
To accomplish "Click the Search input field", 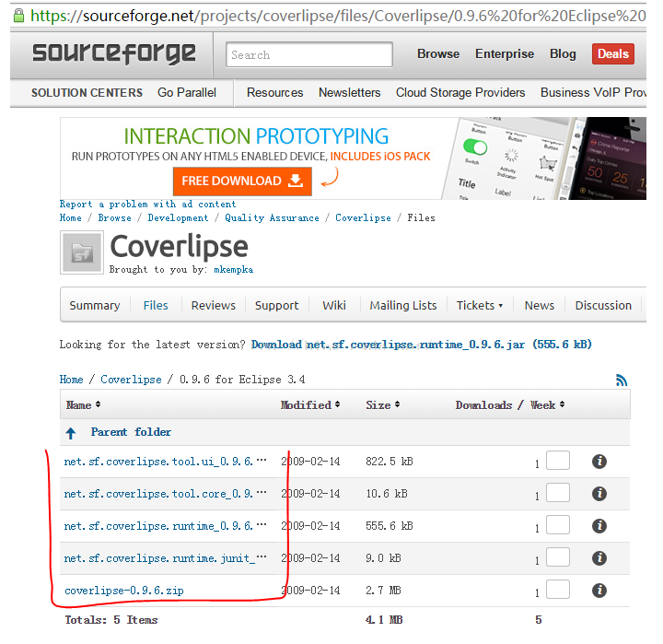I will click(309, 54).
